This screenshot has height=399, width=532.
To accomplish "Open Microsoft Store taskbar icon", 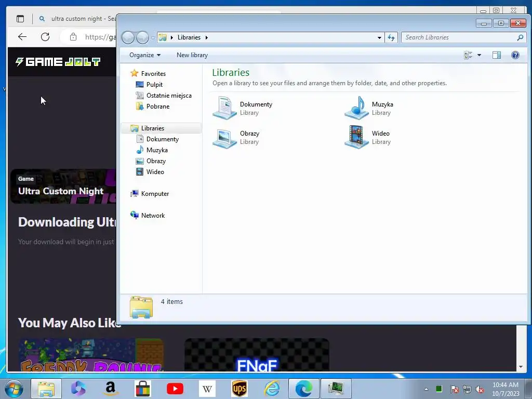I will [142, 389].
